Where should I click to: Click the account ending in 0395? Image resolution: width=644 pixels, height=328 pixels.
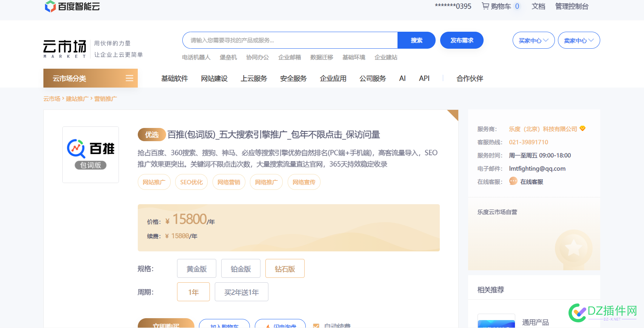pyautogui.click(x=453, y=6)
